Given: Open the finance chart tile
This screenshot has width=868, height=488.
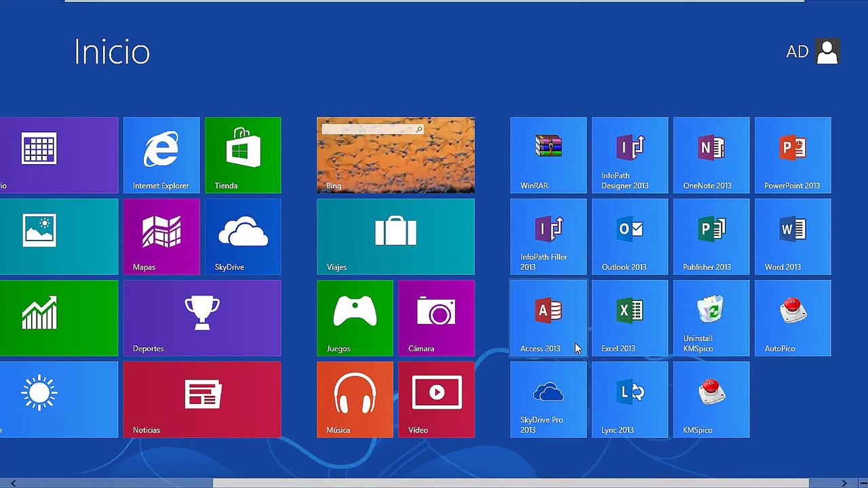Looking at the screenshot, I should click(x=59, y=318).
